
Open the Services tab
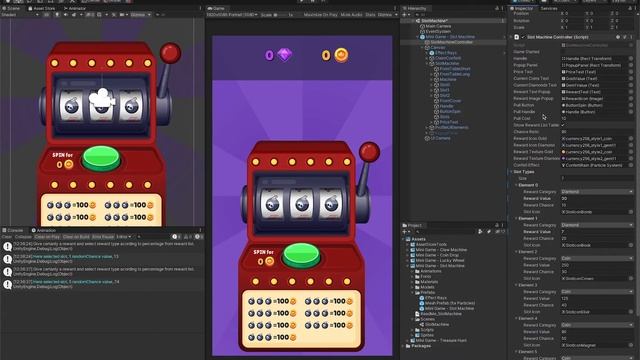pyautogui.click(x=549, y=8)
